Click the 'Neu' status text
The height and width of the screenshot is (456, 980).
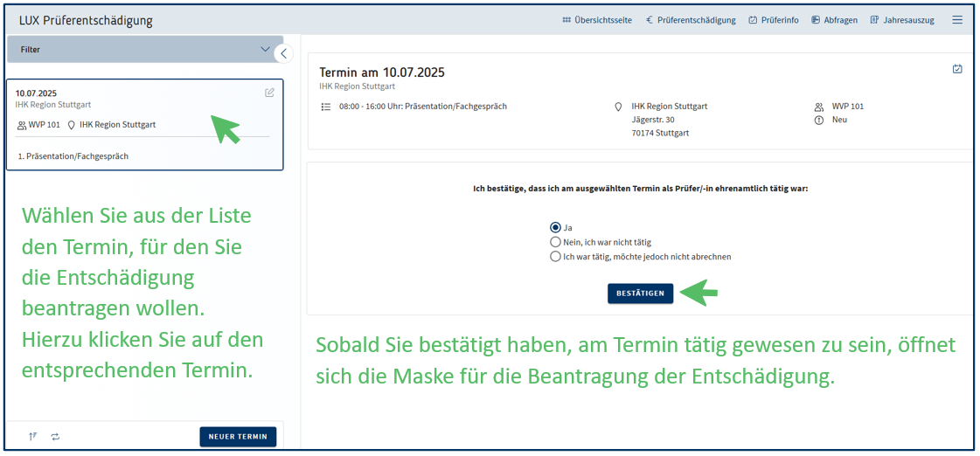point(839,120)
